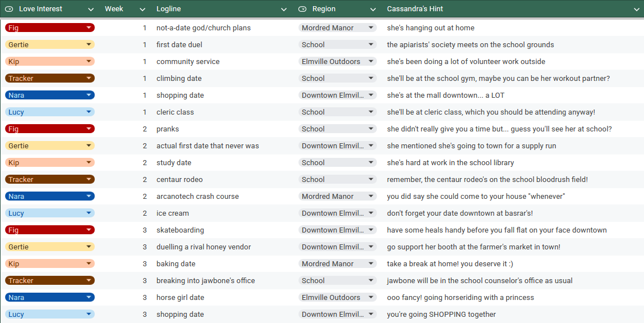
Task: Open the Lucy chip in ice cream row
Action: pyautogui.click(x=49, y=213)
